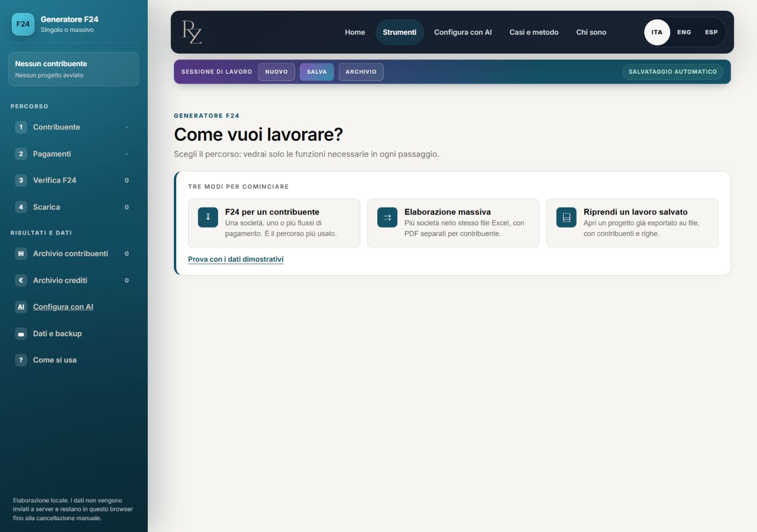
Task: Open Archivio crediti in sidebar
Action: click(x=74, y=280)
